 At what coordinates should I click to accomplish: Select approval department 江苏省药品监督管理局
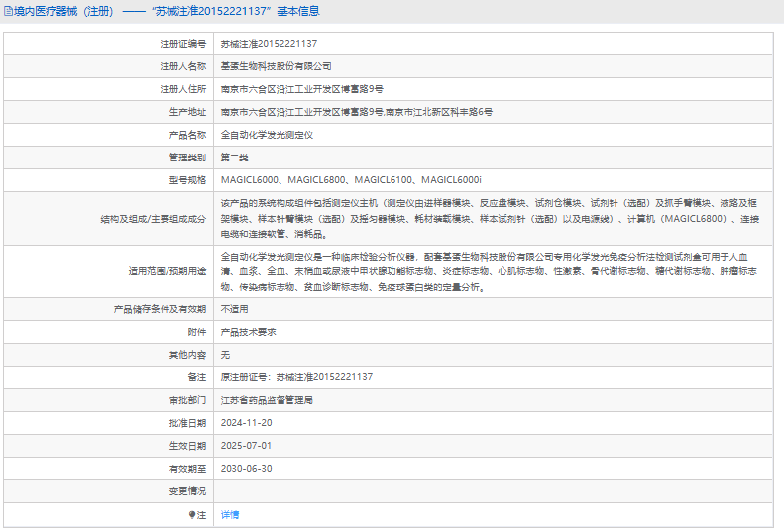click(267, 400)
